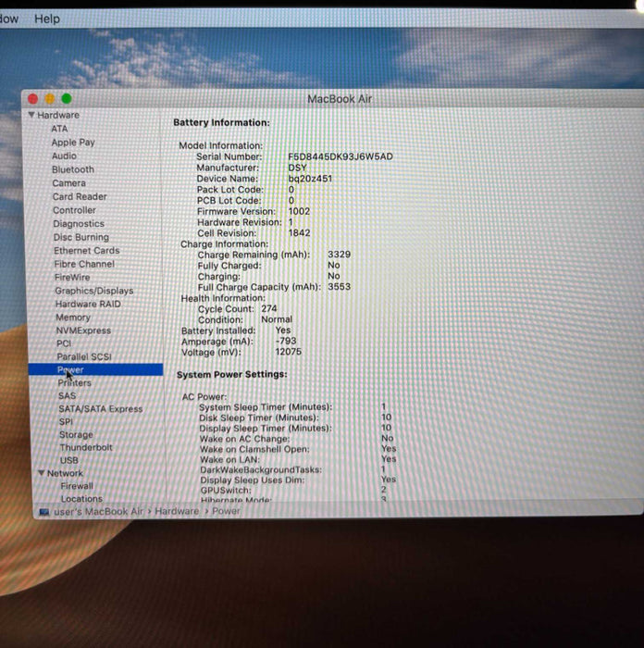Click Condition value Normal
The width and height of the screenshot is (644, 648).
(277, 319)
